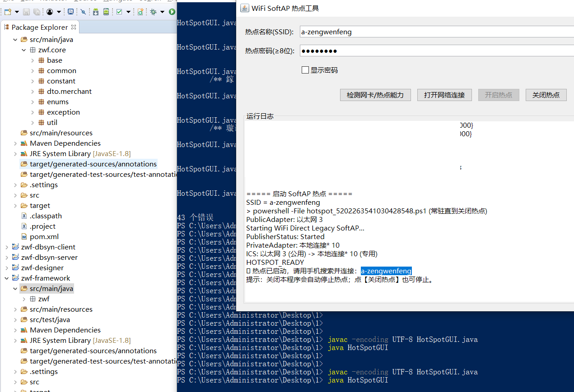Click the New Java Class icon
Viewport: 574px width, 392px height.
[x=140, y=12]
